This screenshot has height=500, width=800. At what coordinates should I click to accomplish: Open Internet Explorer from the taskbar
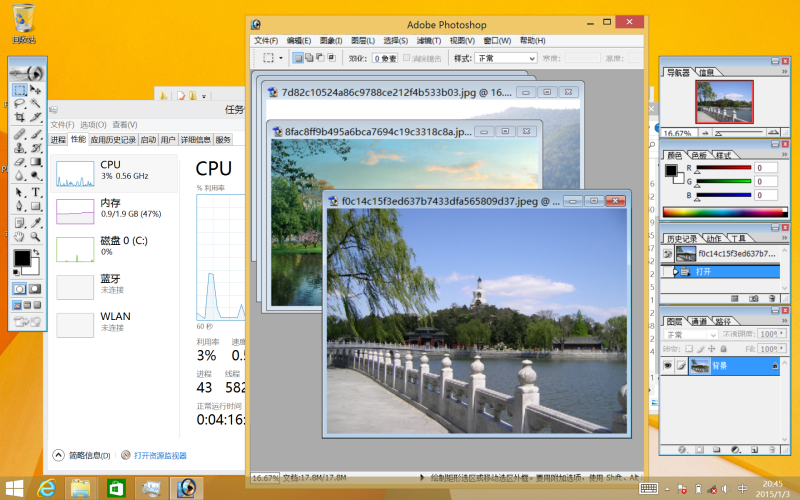46,487
